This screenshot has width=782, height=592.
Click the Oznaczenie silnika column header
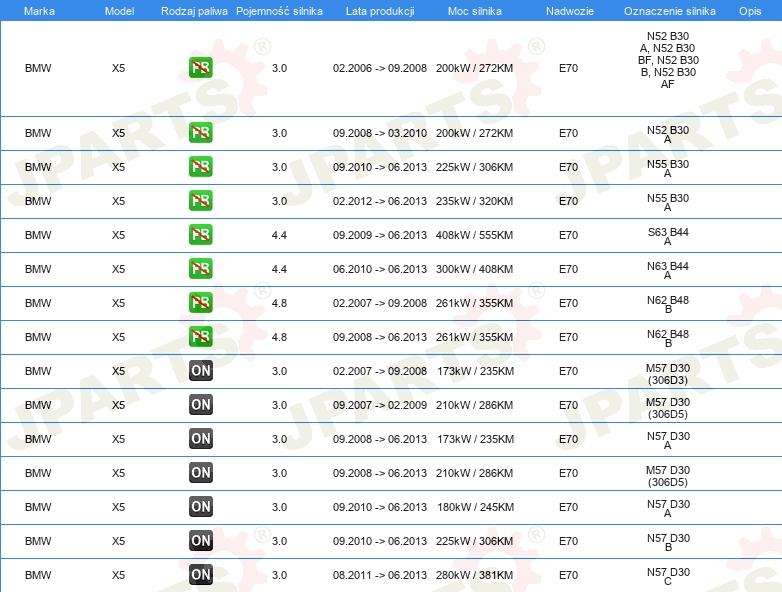point(667,10)
